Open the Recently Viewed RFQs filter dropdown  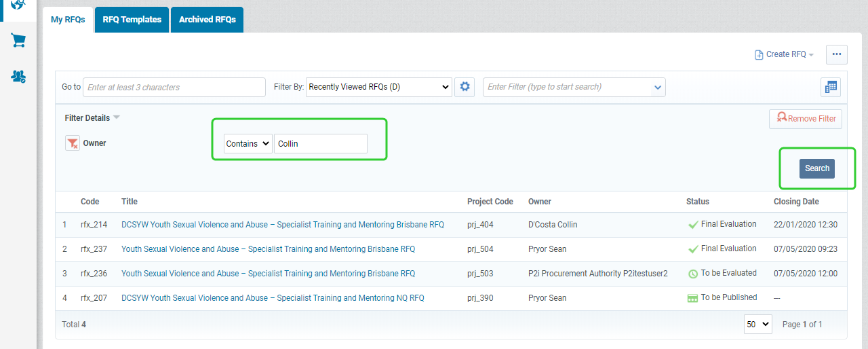379,87
